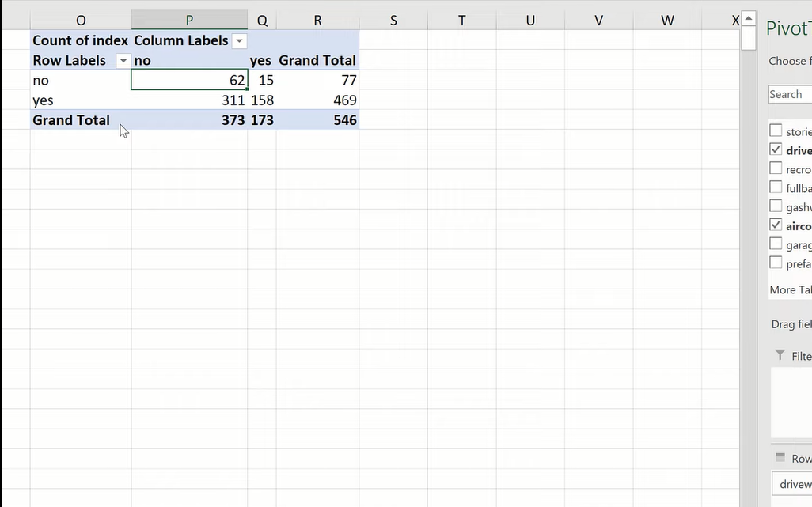812x507 pixels.
Task: Click the grand total cell 173
Action: click(262, 120)
